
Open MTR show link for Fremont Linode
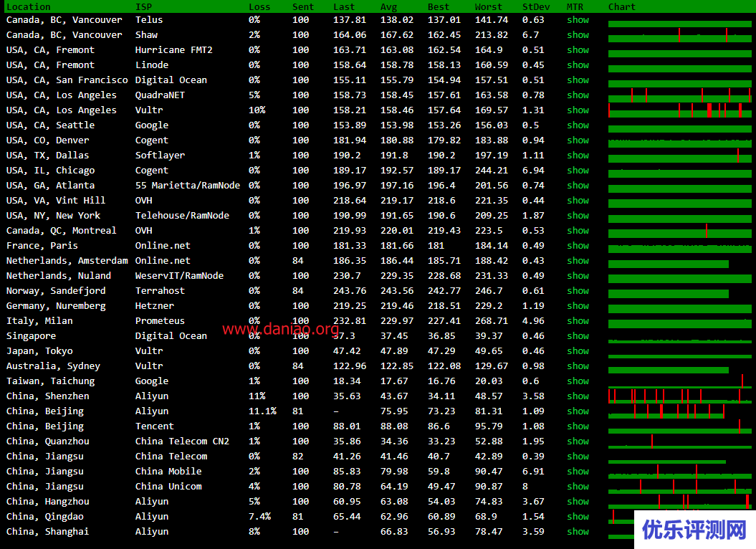(x=578, y=65)
